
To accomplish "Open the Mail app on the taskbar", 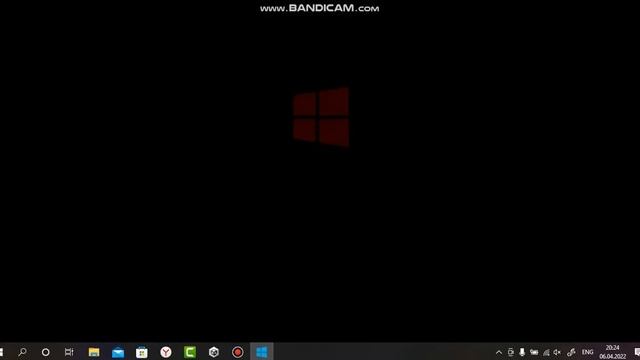I will point(118,352).
